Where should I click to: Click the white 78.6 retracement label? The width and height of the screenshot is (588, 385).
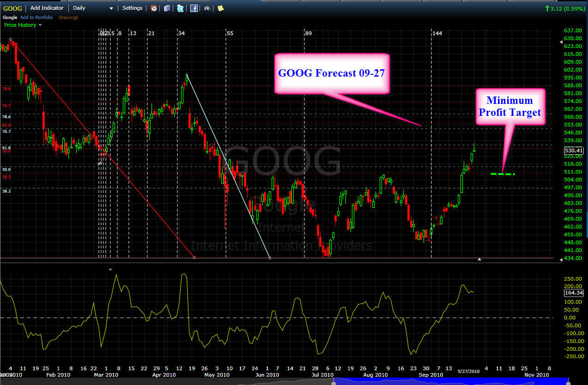point(6,117)
